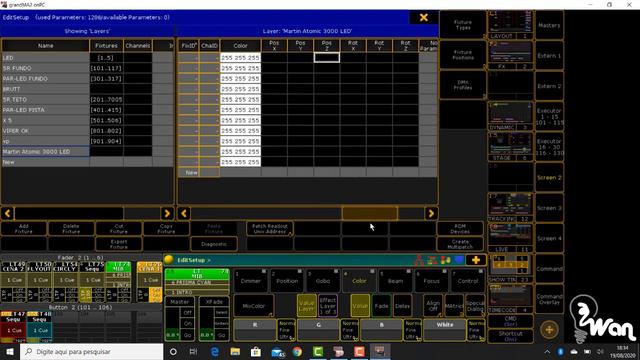Click the 'New' row in layers list
This screenshot has width=640, height=360.
pos(45,162)
